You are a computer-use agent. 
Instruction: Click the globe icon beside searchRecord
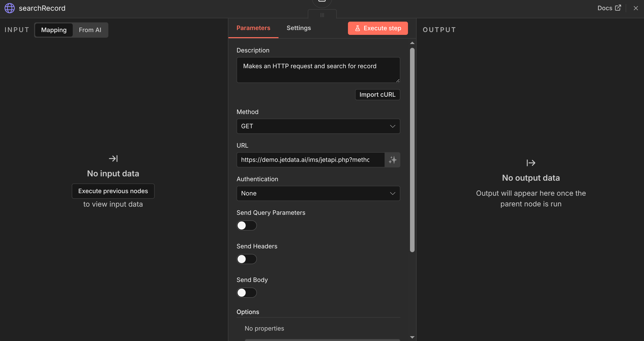coord(10,8)
